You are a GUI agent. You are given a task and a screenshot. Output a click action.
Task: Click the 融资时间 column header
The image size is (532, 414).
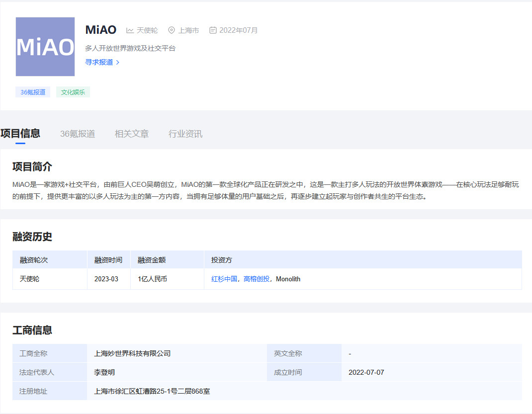click(x=108, y=260)
